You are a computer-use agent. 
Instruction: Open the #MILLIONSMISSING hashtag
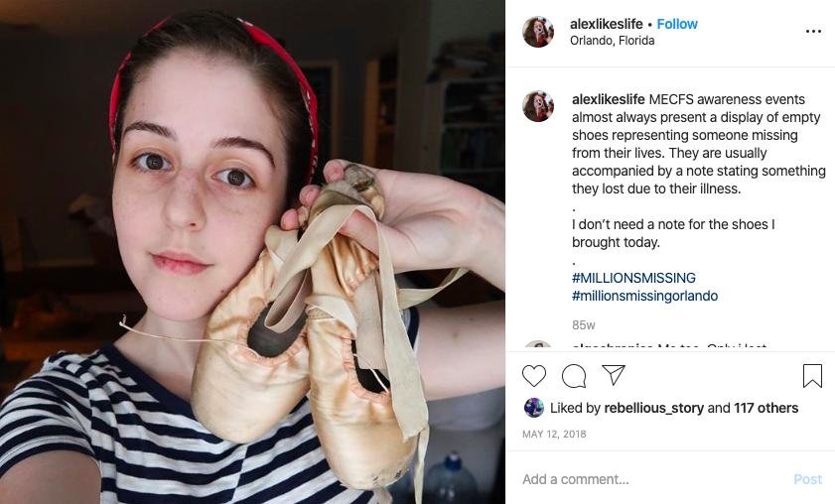pyautogui.click(x=633, y=278)
